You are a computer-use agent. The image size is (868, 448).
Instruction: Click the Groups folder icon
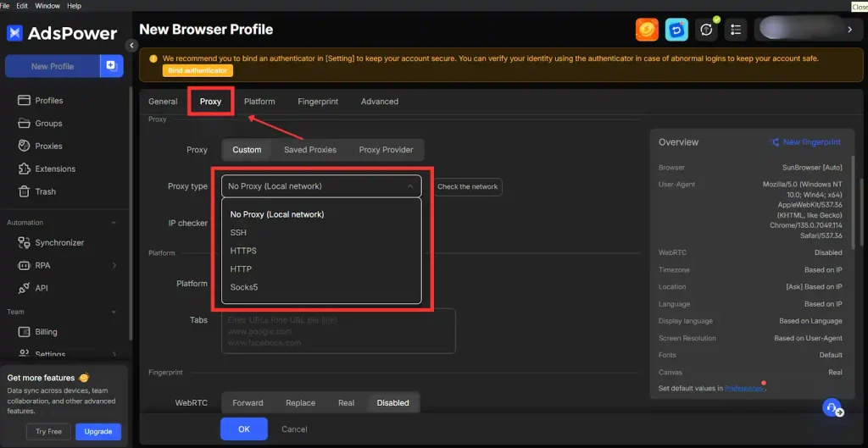pos(24,123)
